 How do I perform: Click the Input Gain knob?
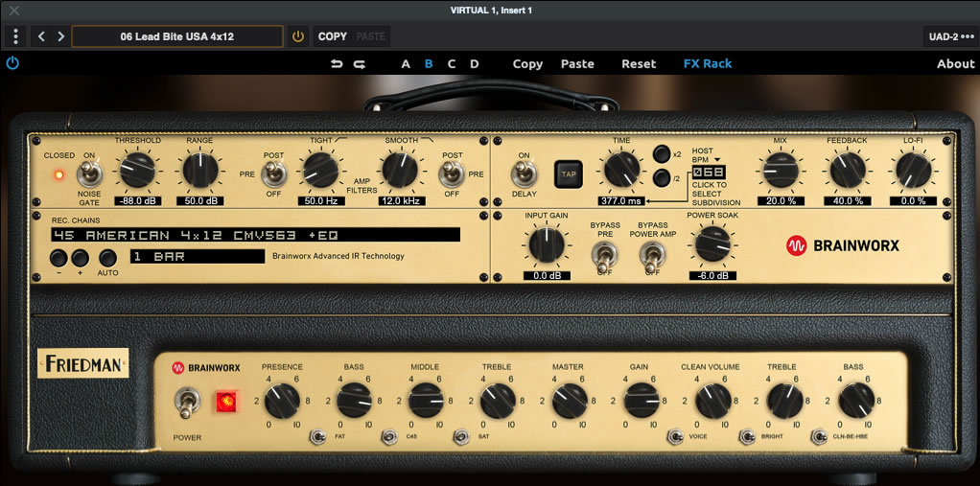pyautogui.click(x=547, y=244)
